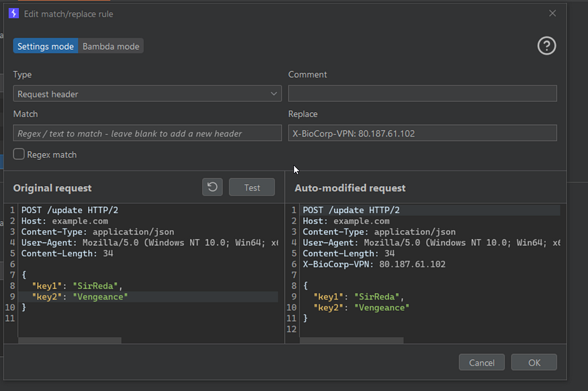Open the Type dropdown showing Request header
588x391 pixels.
(147, 94)
